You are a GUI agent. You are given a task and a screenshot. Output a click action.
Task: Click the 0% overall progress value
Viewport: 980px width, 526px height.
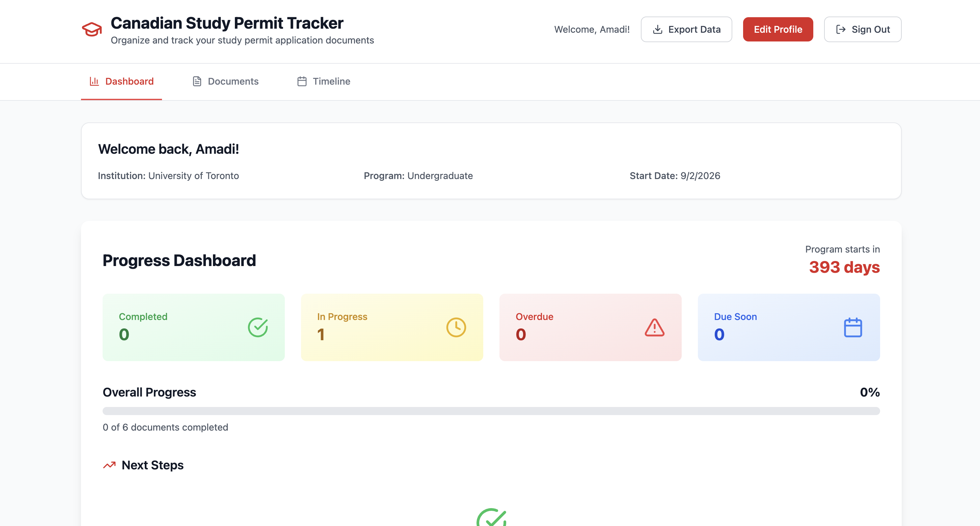pyautogui.click(x=870, y=392)
